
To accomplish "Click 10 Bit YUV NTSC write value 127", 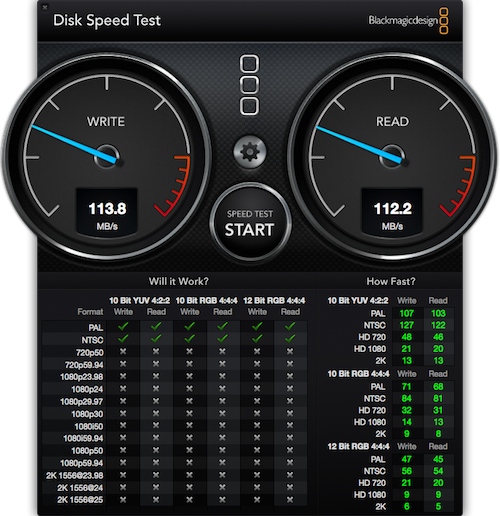I will pos(406,325).
